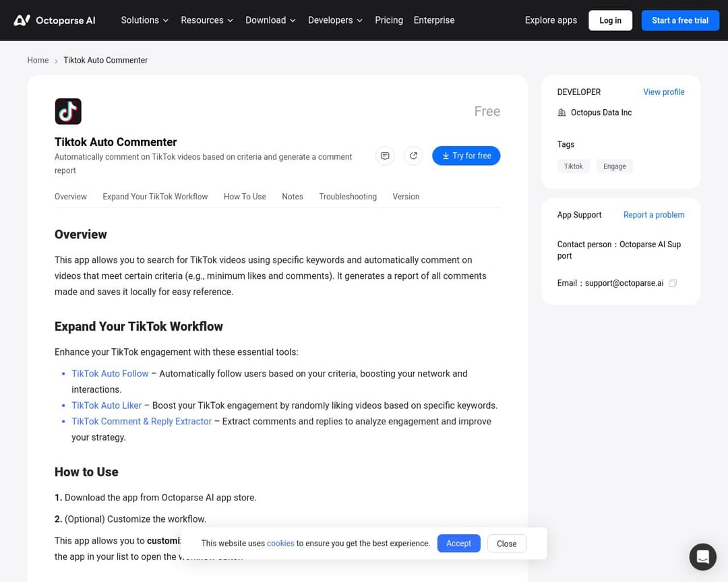This screenshot has height=582, width=728.
Task: Click the TikTok app icon thumbnail
Action: click(x=68, y=112)
